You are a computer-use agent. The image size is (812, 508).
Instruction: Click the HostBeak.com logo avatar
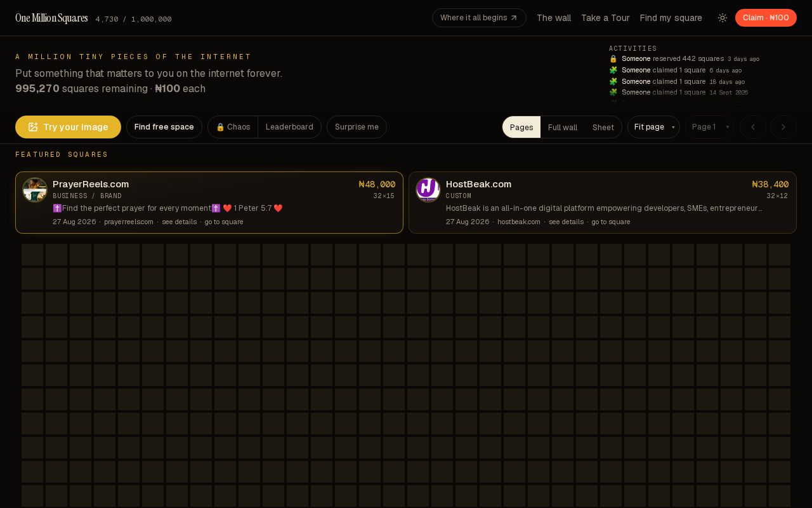click(x=428, y=190)
